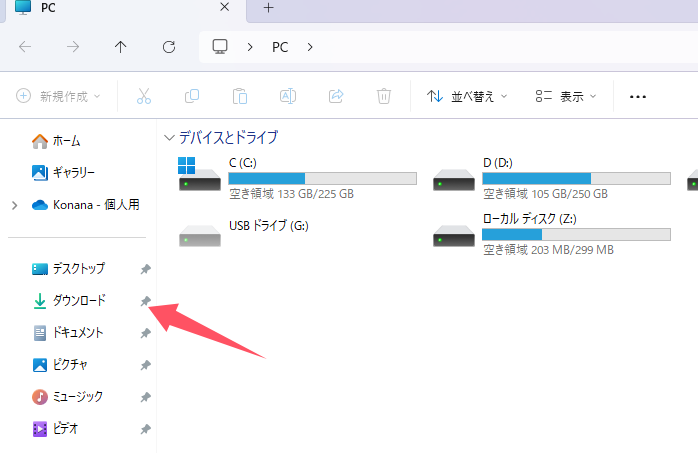
Task: Click the USB ドライブ (G:) label
Action: tap(269, 226)
